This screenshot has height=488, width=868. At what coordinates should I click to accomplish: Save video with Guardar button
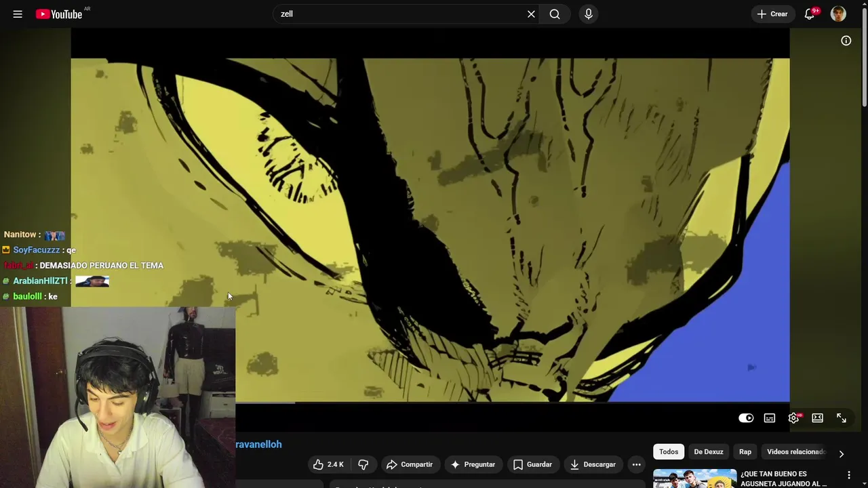click(532, 464)
